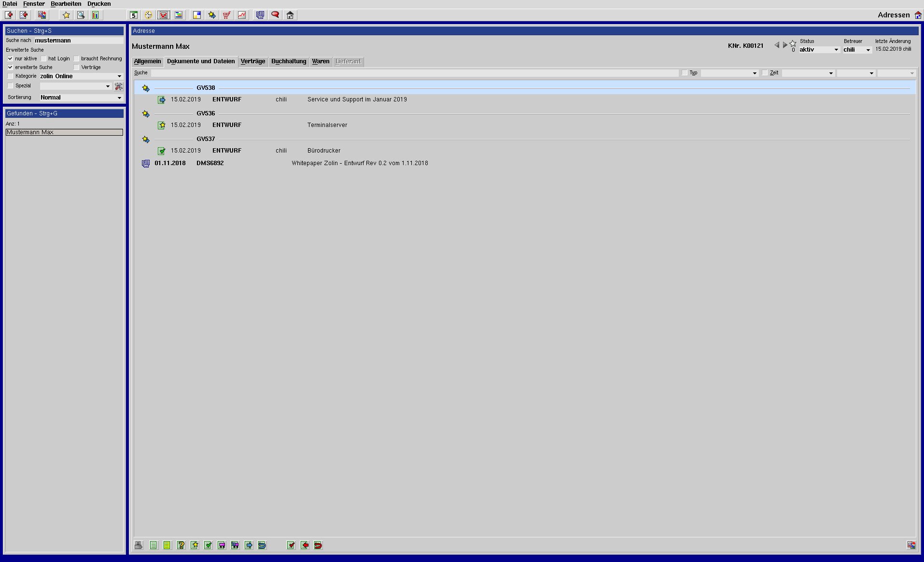Click the house home toolbar icon
Viewport: 924px width, 562px height.
click(x=290, y=15)
